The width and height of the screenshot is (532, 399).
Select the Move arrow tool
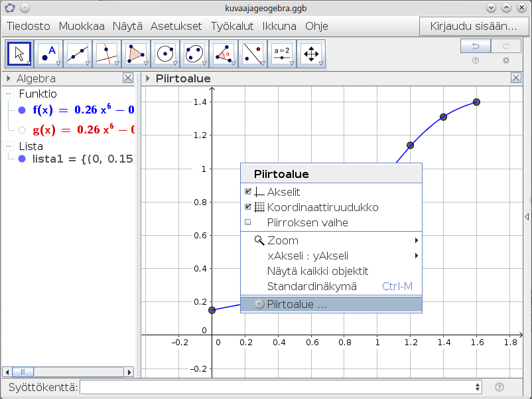(20, 54)
